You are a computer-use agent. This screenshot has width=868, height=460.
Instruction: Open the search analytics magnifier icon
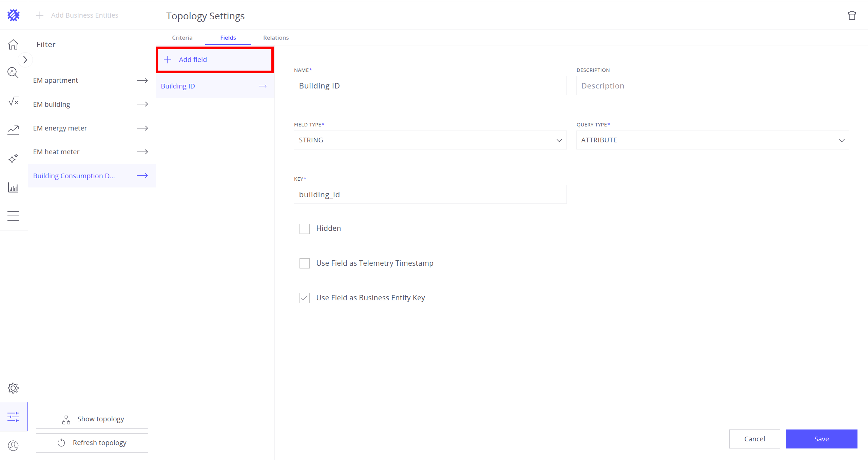pyautogui.click(x=13, y=73)
